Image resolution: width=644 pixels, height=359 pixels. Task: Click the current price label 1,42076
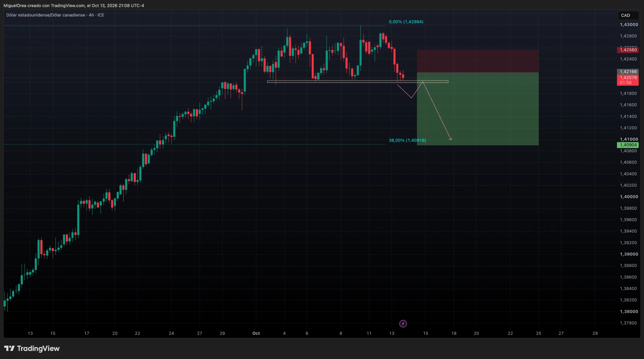tap(628, 78)
